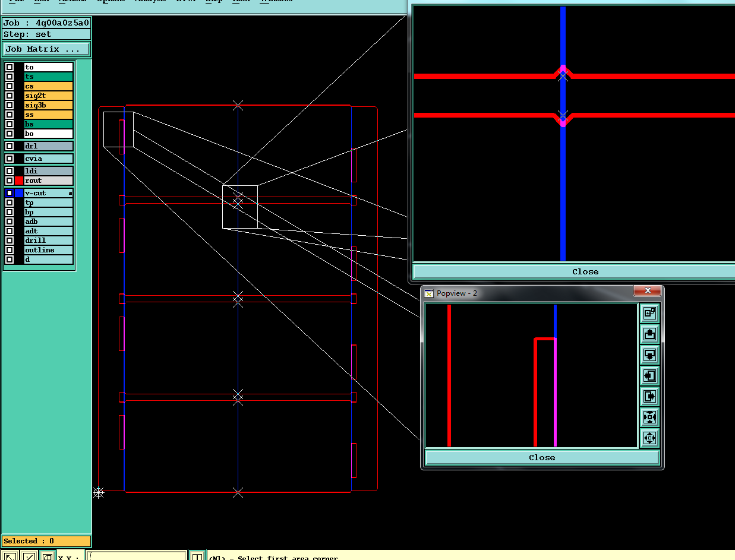Toggle the checkbox for layer d
The width and height of the screenshot is (735, 560).
pyautogui.click(x=10, y=260)
